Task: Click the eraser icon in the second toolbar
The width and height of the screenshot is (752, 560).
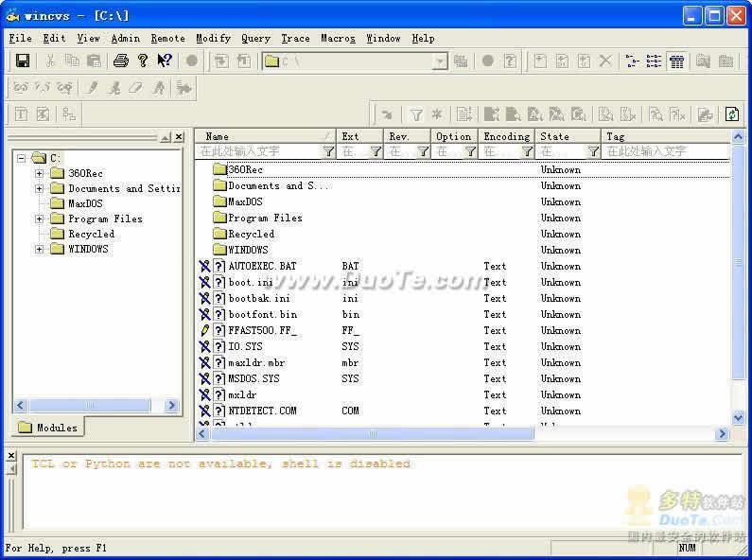Action: pos(136,88)
